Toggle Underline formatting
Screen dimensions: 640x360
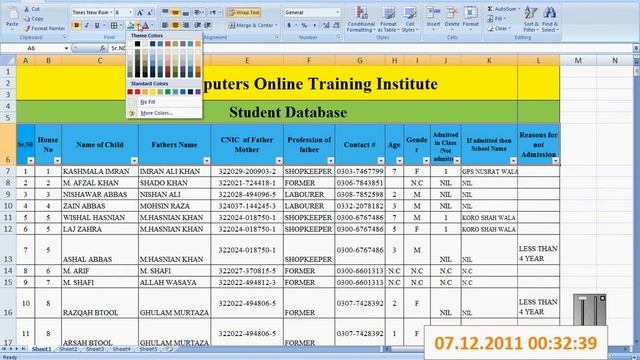point(97,25)
